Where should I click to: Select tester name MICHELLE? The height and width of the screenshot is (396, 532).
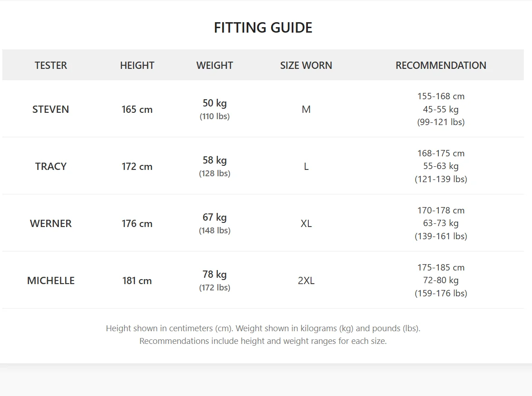(x=51, y=280)
